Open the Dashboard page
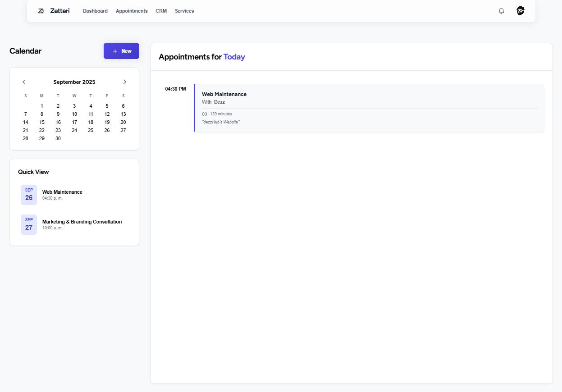Viewport: 562px width, 392px height. click(95, 11)
